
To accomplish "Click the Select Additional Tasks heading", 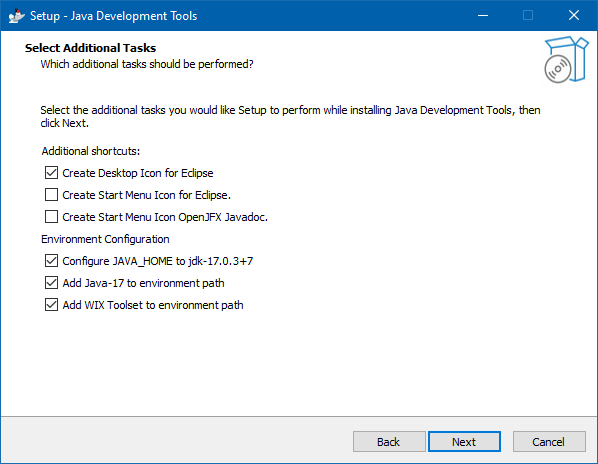I will tap(90, 48).
